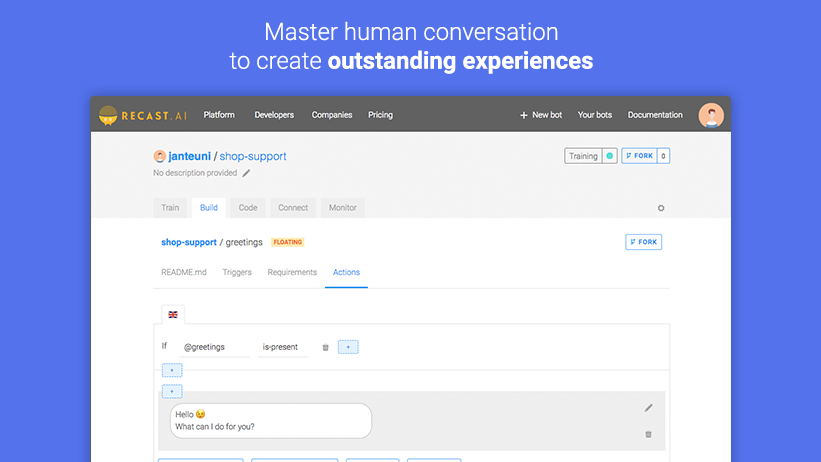Click the janteuni small avatar icon
821x462 pixels.
159,156
